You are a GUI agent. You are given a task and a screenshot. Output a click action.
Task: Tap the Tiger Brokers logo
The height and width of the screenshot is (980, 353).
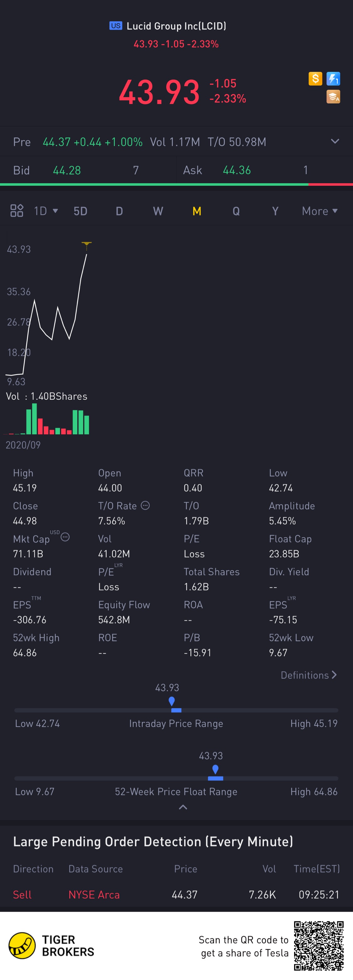(x=51, y=946)
